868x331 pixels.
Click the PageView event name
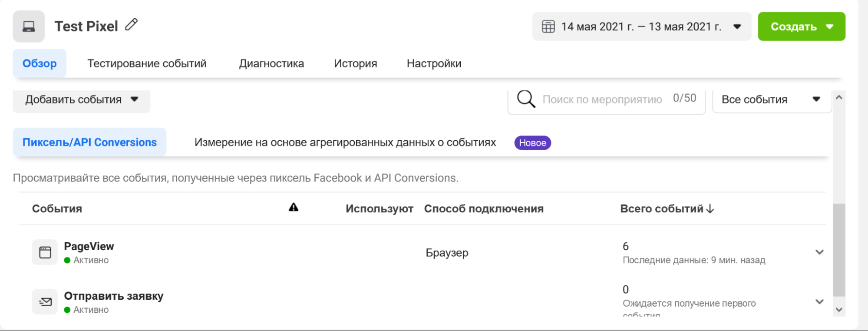[89, 246]
